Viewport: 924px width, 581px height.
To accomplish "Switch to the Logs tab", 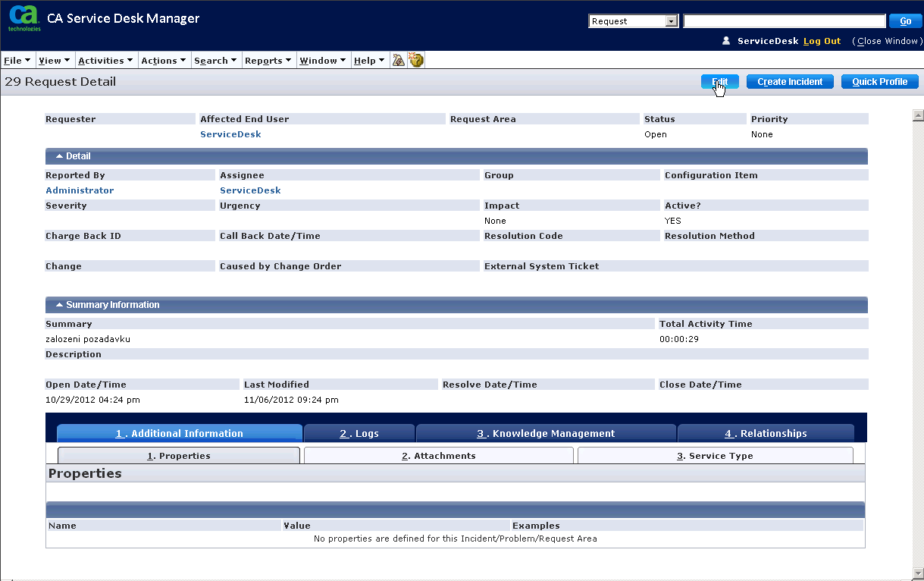I will coord(359,433).
